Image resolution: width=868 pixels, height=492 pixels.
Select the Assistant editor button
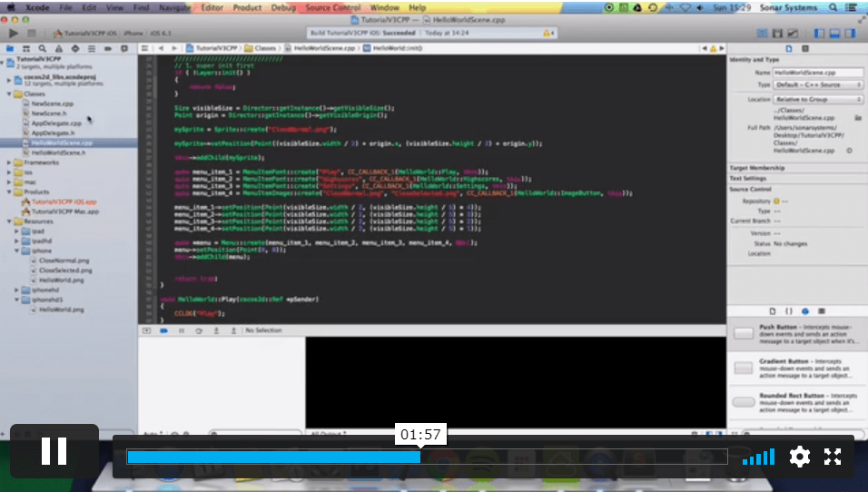(x=777, y=34)
